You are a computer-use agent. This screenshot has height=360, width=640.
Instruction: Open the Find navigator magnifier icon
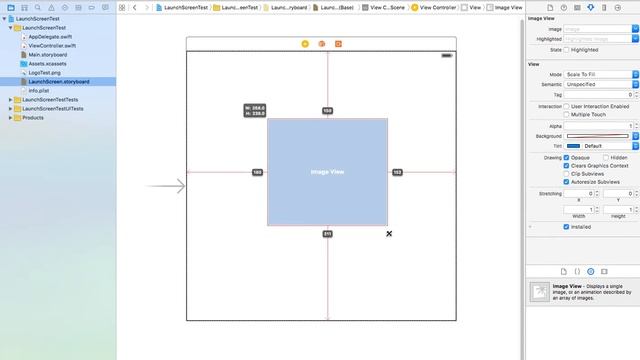coord(38,7)
